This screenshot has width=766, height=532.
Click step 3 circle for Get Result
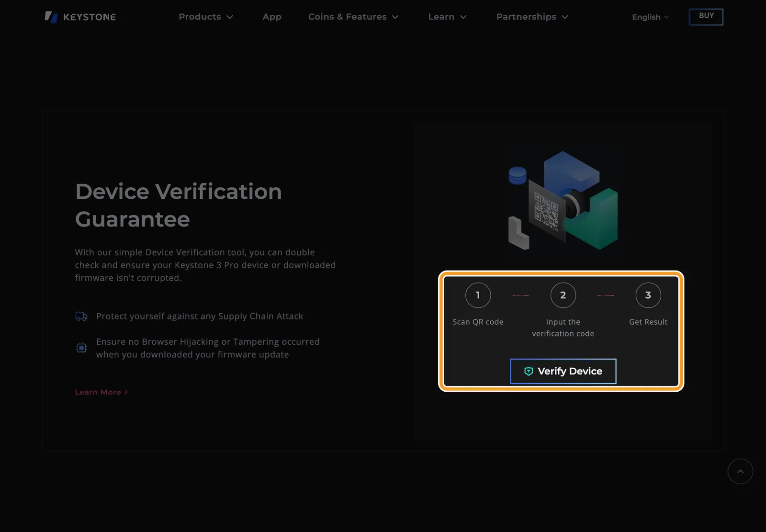(648, 295)
